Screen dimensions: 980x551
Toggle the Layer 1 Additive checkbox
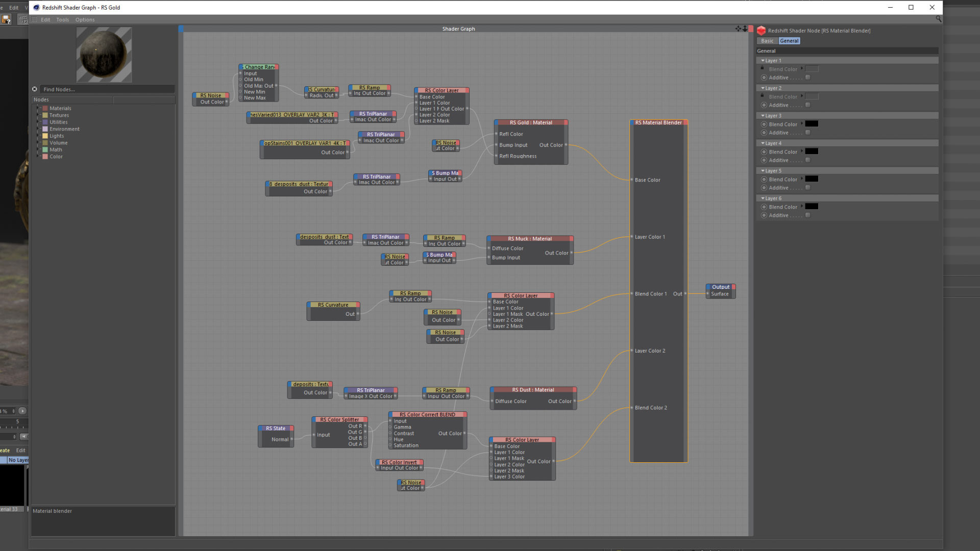[x=807, y=78]
